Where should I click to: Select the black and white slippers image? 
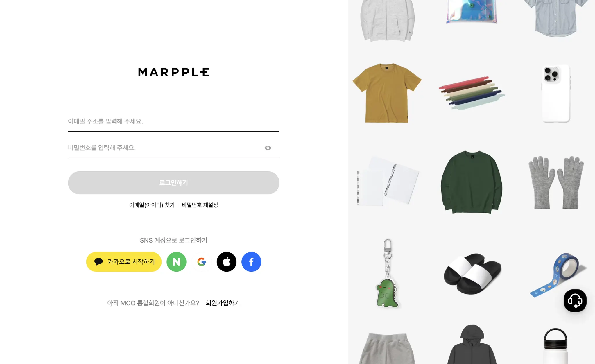coord(472,274)
